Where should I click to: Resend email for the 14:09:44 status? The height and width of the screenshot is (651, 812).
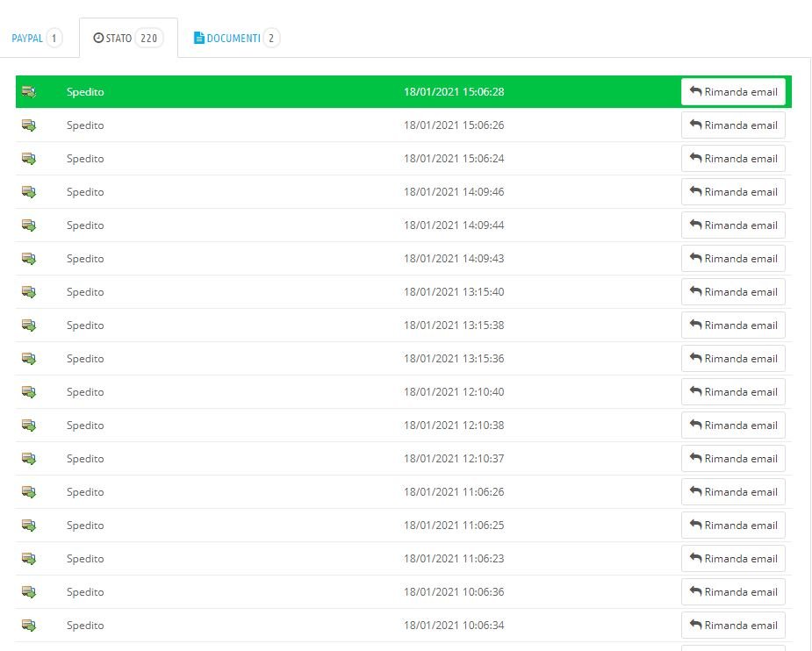[733, 225]
